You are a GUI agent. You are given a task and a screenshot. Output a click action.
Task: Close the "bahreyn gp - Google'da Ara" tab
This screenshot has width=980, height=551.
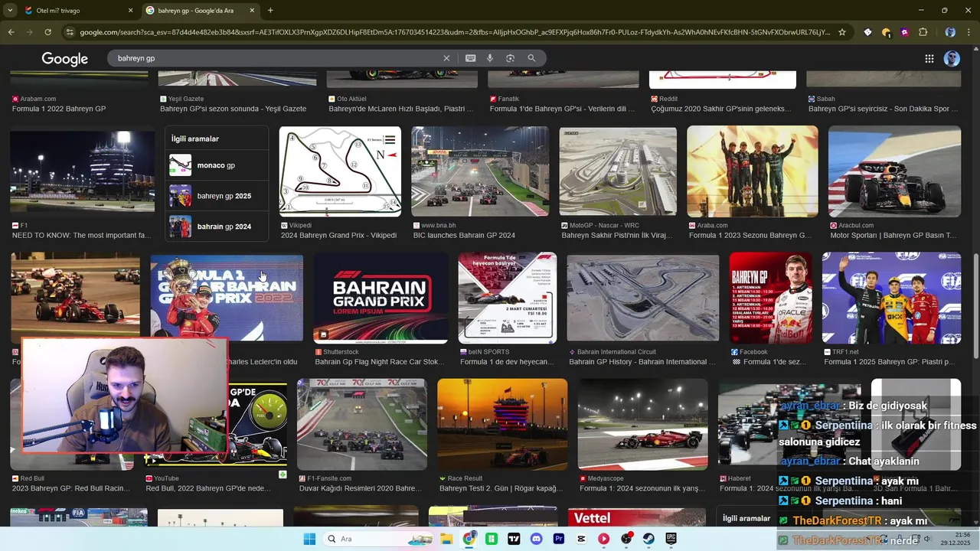pyautogui.click(x=253, y=11)
